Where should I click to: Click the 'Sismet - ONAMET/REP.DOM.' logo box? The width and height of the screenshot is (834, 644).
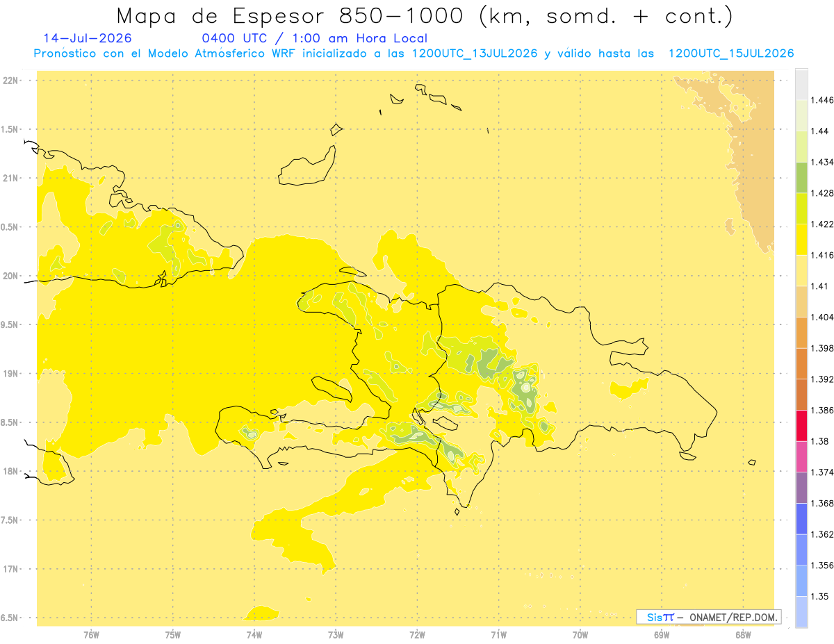coord(709,617)
